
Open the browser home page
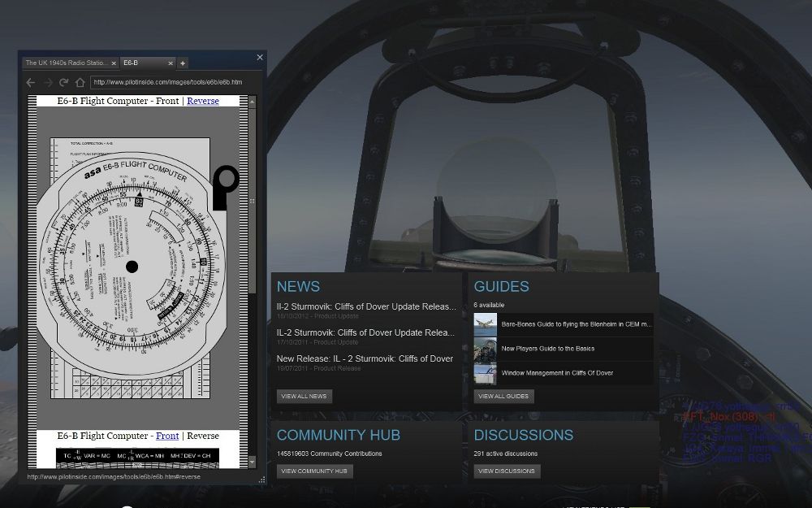(80, 82)
